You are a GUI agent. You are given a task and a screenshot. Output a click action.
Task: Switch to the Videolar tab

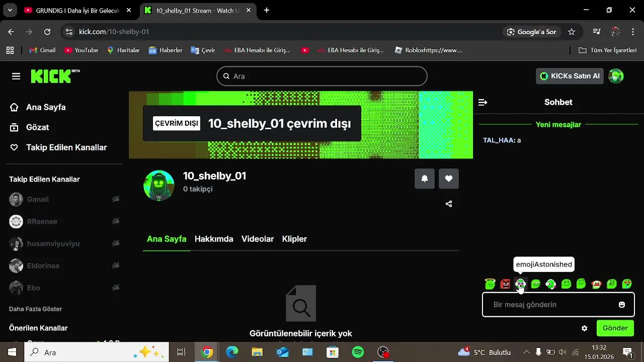point(258,239)
